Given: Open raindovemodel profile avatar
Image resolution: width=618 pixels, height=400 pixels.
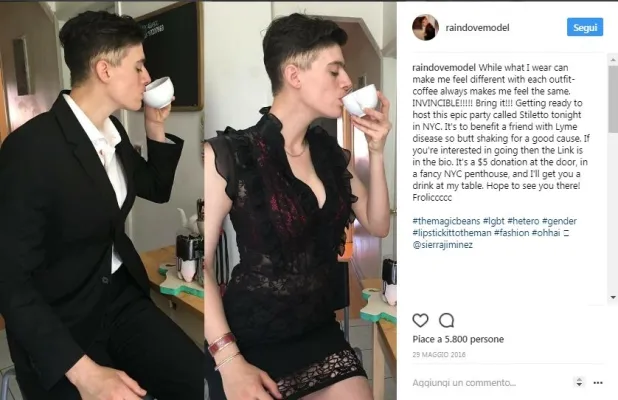Looking at the screenshot, I should click(425, 28).
